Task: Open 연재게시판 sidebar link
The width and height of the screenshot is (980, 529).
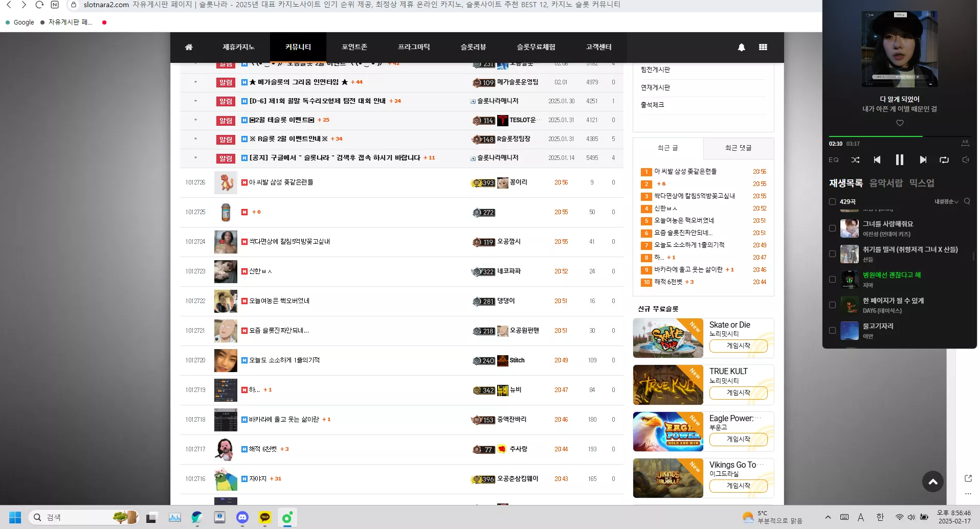Action: (x=655, y=87)
